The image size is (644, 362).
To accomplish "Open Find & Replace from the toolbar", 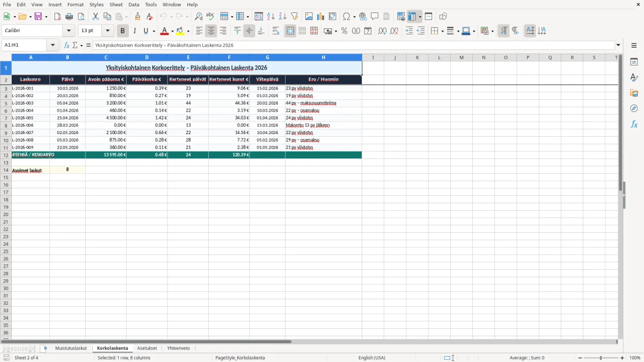I will pos(199,17).
